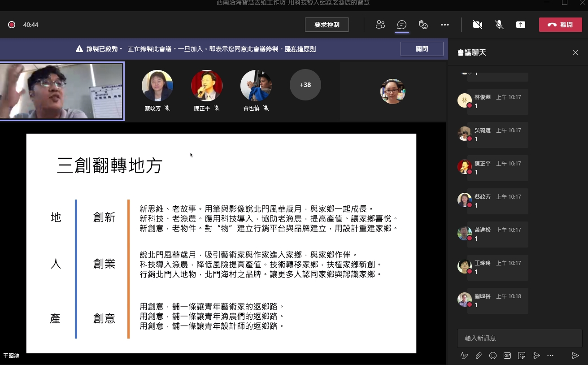The image size is (588, 365).
Task: Select 王玲玲 name in chat
Action: click(483, 263)
